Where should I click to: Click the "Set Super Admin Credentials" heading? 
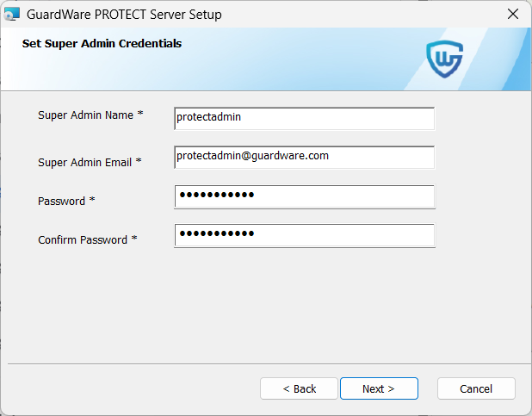point(102,43)
